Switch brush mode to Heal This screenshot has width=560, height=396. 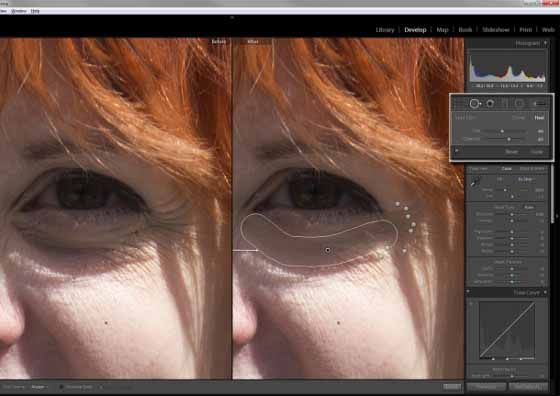pos(539,117)
